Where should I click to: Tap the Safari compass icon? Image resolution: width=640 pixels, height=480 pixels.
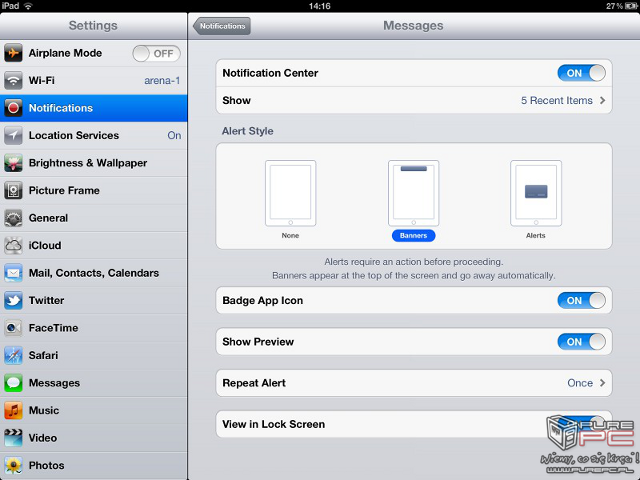[14, 355]
